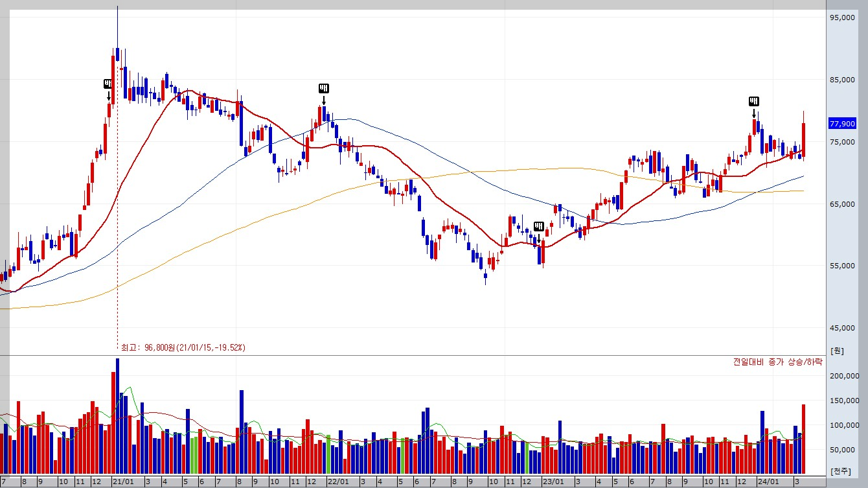Click the '최고: 96,800원(21/01/15,-19.52%)' high label
Image resolution: width=868 pixels, height=488 pixels.
coord(183,348)
